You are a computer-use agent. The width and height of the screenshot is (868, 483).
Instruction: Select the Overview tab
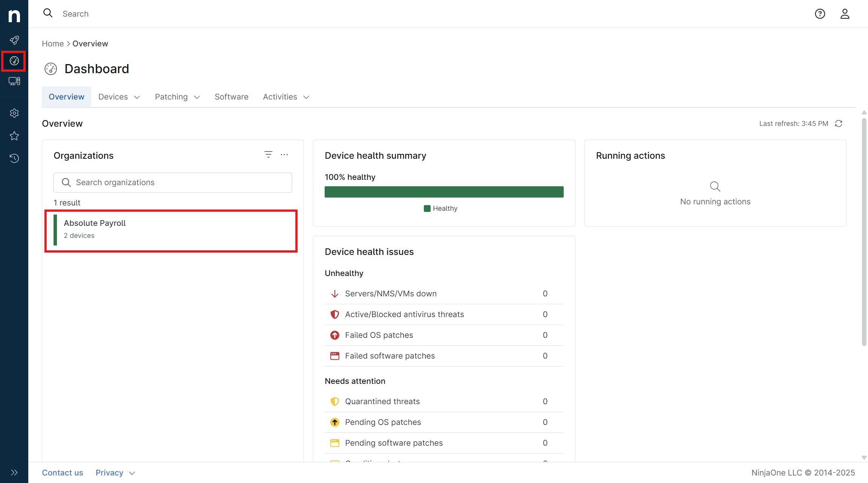pyautogui.click(x=66, y=97)
